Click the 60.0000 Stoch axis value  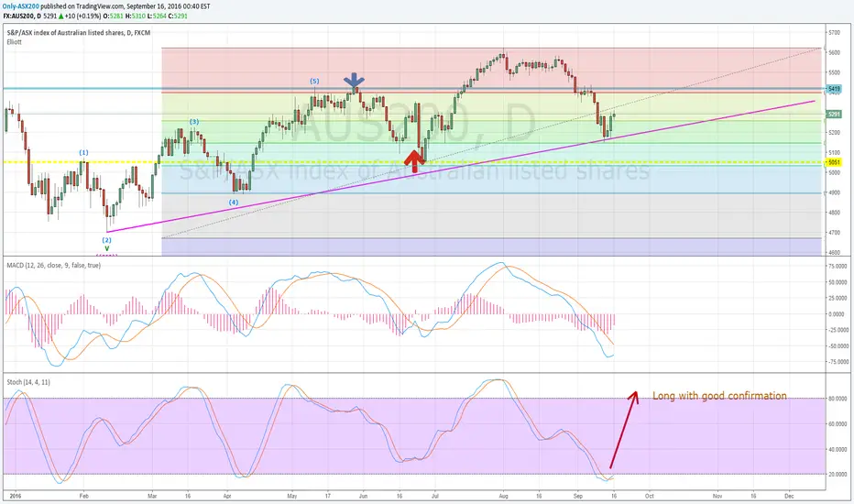pyautogui.click(x=838, y=424)
